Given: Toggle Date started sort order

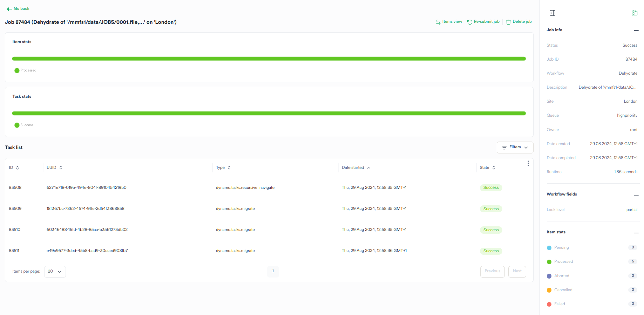Looking at the screenshot, I should pos(368,168).
